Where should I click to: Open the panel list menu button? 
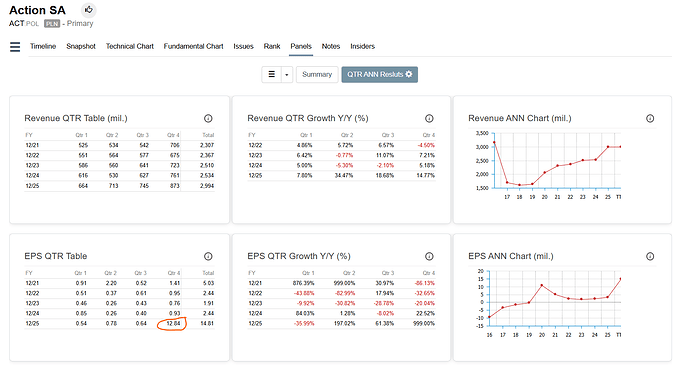pyautogui.click(x=272, y=74)
